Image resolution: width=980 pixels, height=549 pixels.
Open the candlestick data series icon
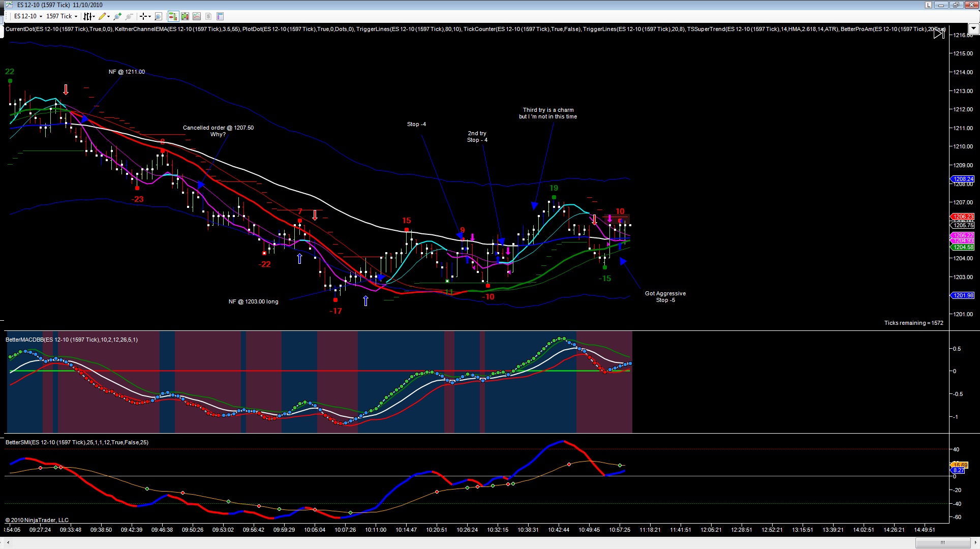pos(185,16)
